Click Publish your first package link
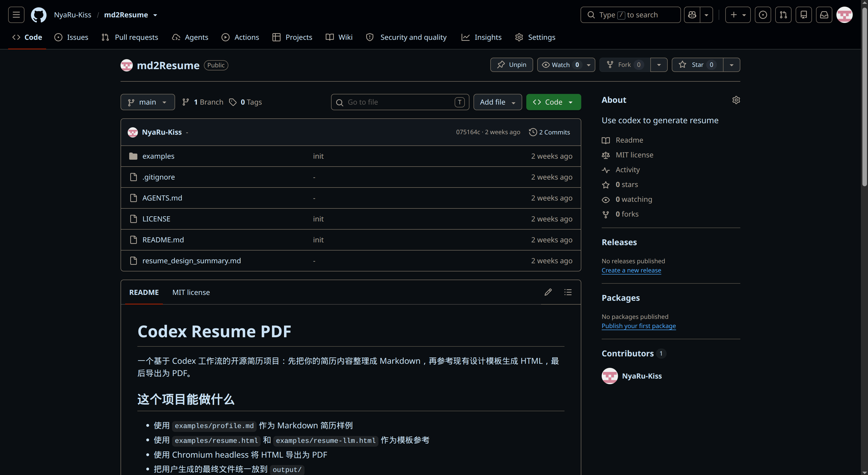 (639, 326)
